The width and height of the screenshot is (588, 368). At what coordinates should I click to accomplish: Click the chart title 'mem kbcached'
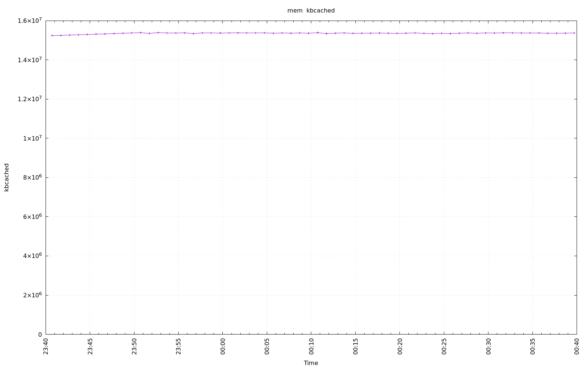click(x=311, y=11)
